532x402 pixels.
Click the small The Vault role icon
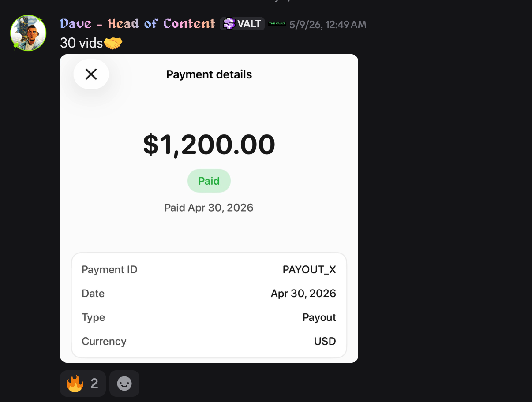click(x=277, y=24)
